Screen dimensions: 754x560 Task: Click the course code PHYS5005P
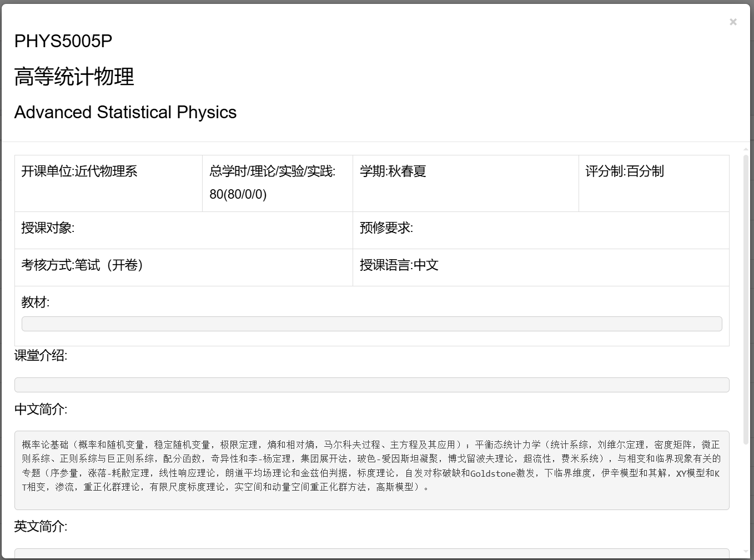click(63, 41)
